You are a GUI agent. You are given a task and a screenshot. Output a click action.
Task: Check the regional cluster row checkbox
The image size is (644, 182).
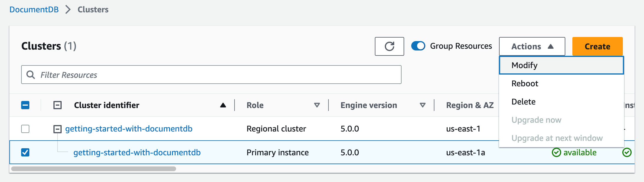(x=25, y=129)
